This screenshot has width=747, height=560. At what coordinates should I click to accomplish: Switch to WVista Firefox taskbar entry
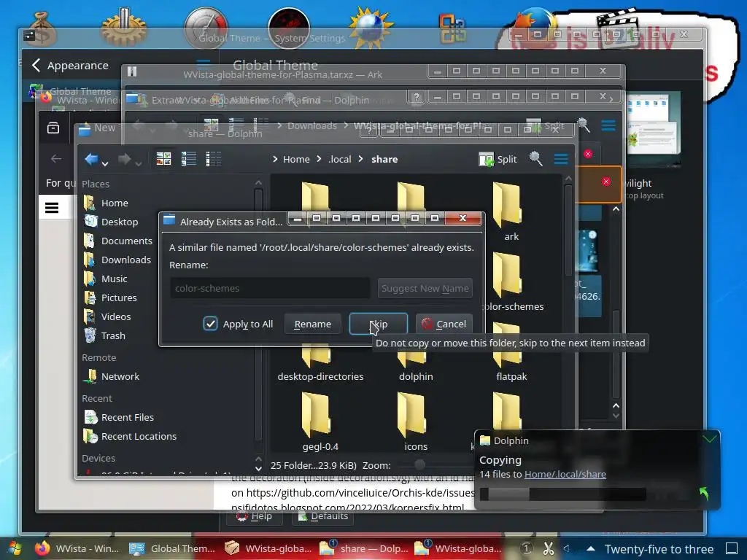click(77, 548)
